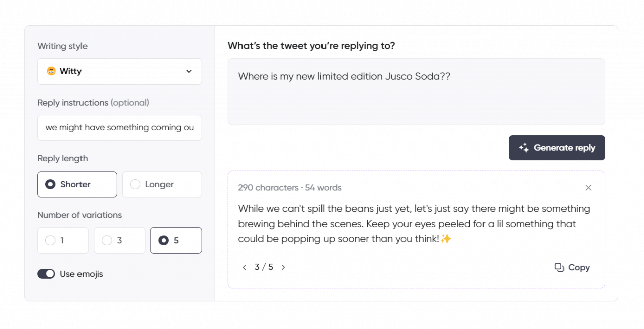
Task: Dismiss the generated reply with X icon
Action: (588, 187)
